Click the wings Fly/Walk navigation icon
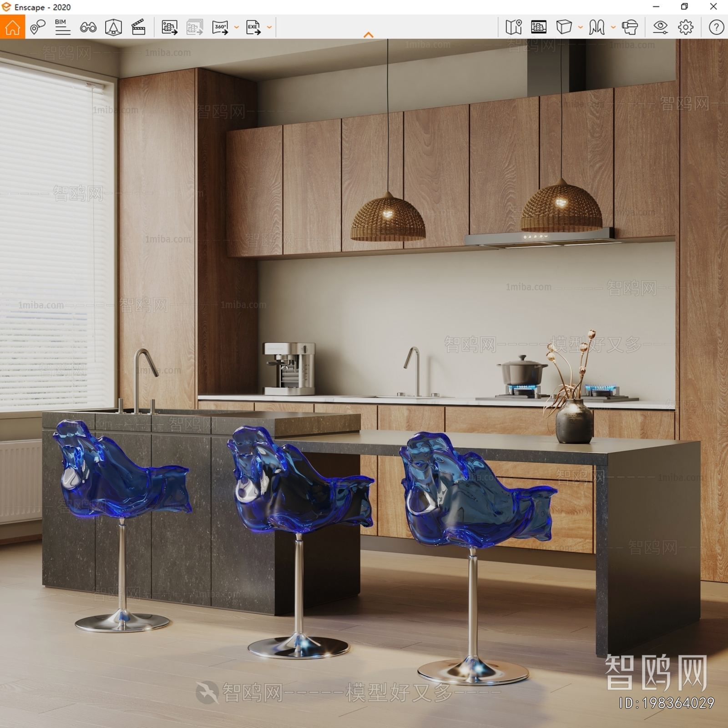 (x=597, y=27)
